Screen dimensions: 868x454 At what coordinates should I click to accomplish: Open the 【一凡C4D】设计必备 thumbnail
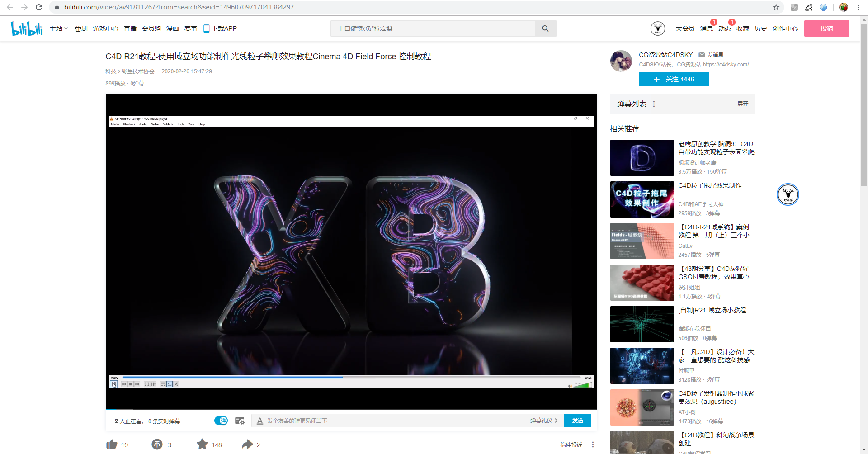pos(642,365)
